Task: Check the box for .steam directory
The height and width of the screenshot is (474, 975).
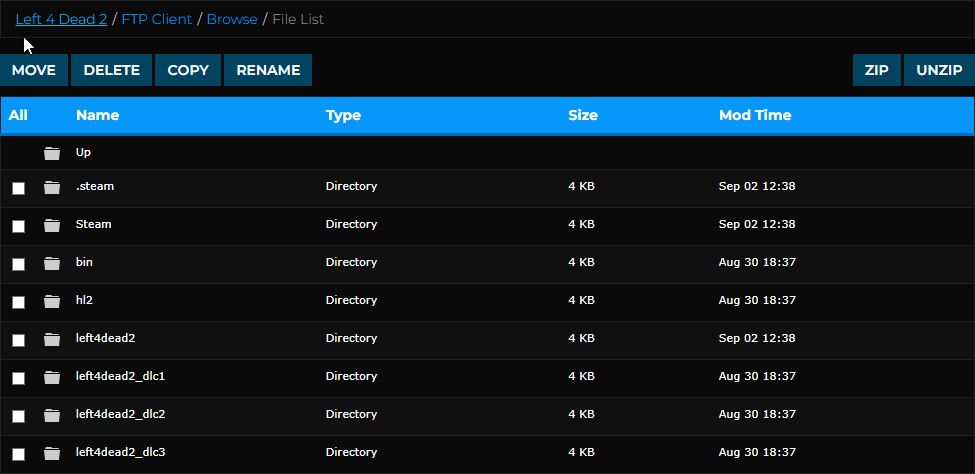Action: click(18, 188)
